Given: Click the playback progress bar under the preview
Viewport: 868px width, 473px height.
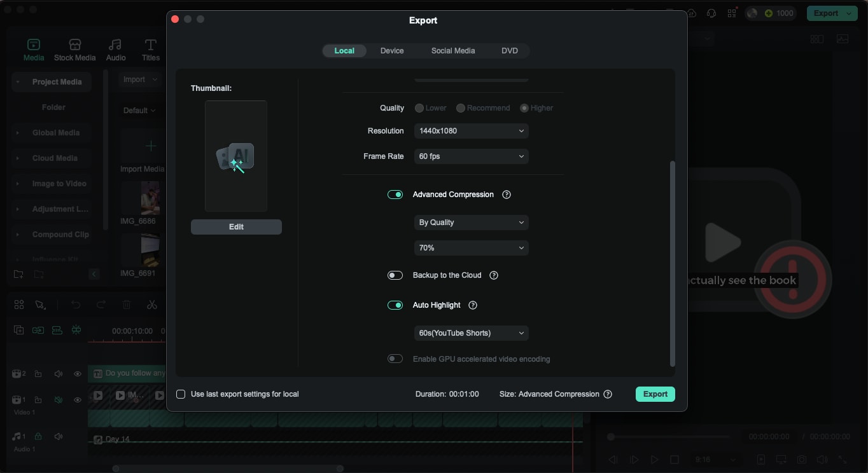Looking at the screenshot, I should point(668,437).
